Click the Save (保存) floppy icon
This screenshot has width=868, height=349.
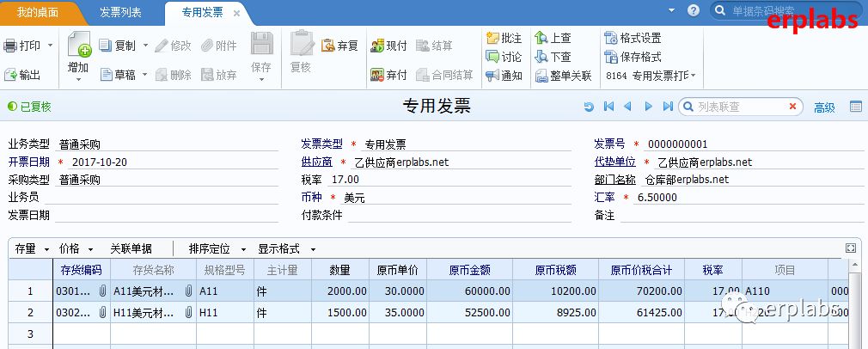coord(262,44)
